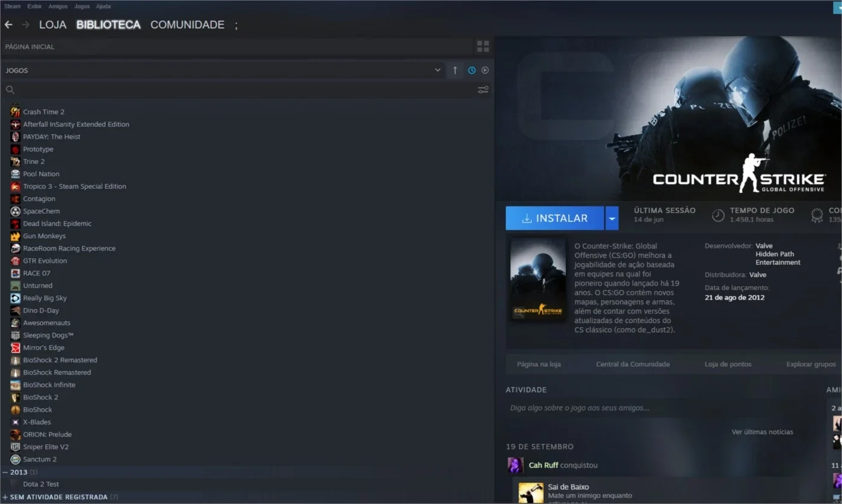Click the Unturned game icon
Image resolution: width=842 pixels, height=504 pixels.
pyautogui.click(x=16, y=286)
